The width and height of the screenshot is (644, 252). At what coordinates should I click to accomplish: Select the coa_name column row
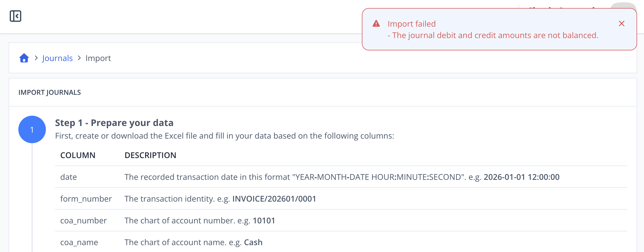click(x=341, y=242)
